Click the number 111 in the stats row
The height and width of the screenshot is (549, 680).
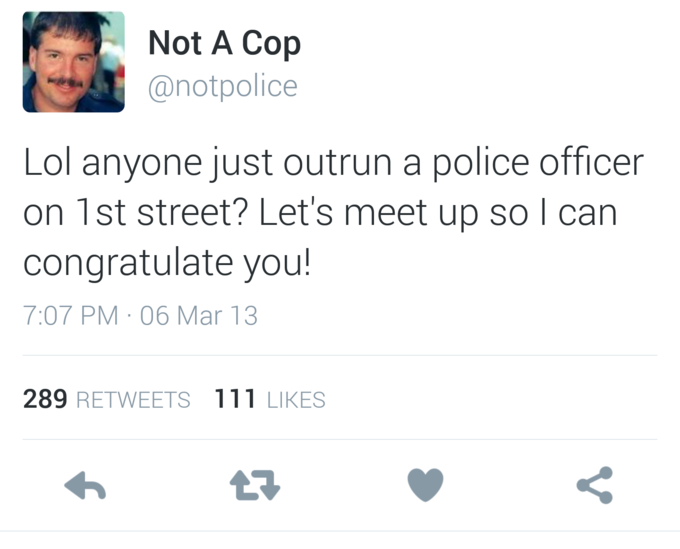click(x=236, y=400)
